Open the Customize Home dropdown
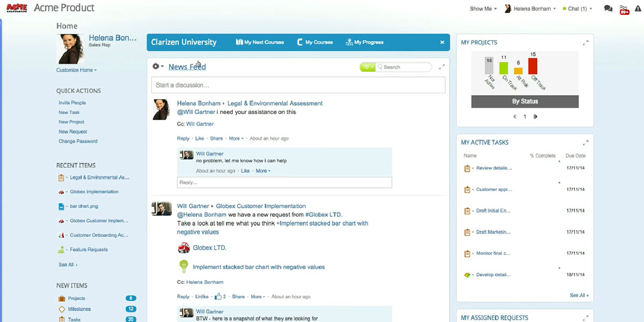The image size is (644, 322). pyautogui.click(x=76, y=70)
